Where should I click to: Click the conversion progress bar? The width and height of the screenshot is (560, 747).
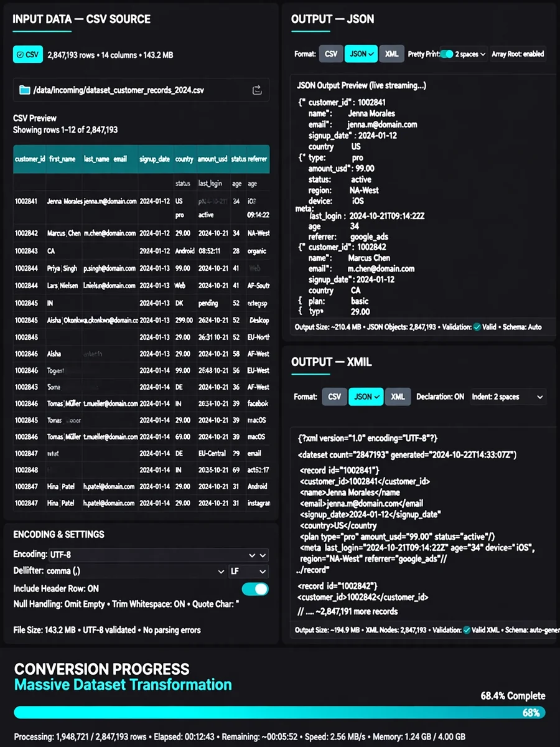click(x=280, y=713)
